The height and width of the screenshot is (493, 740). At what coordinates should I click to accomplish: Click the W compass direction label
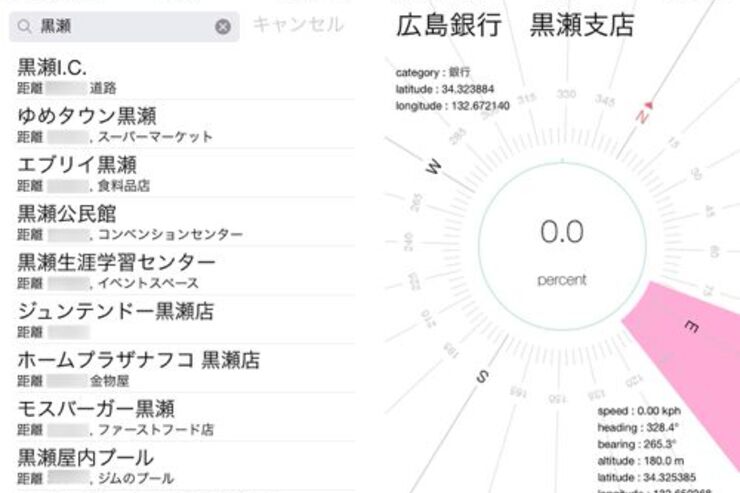[x=434, y=167]
